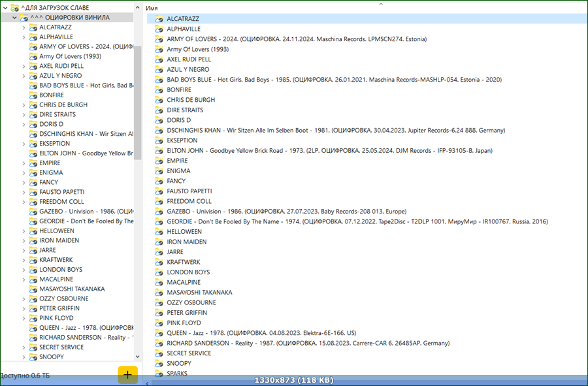Select Army Of Lovers (1993) in file list
588x386 pixels.
[x=197, y=49]
